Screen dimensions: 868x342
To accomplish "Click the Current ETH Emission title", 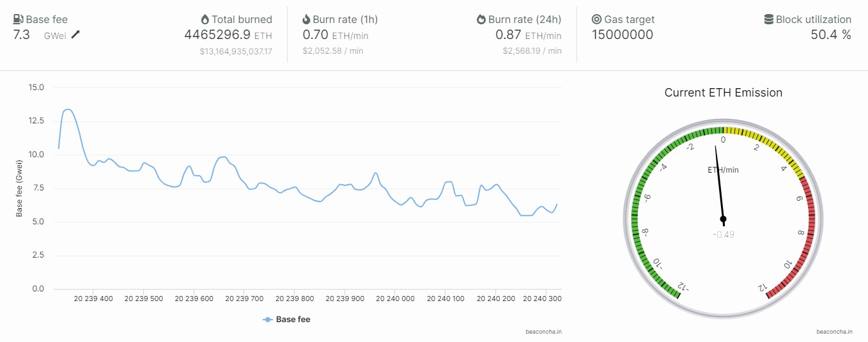I will pos(723,93).
